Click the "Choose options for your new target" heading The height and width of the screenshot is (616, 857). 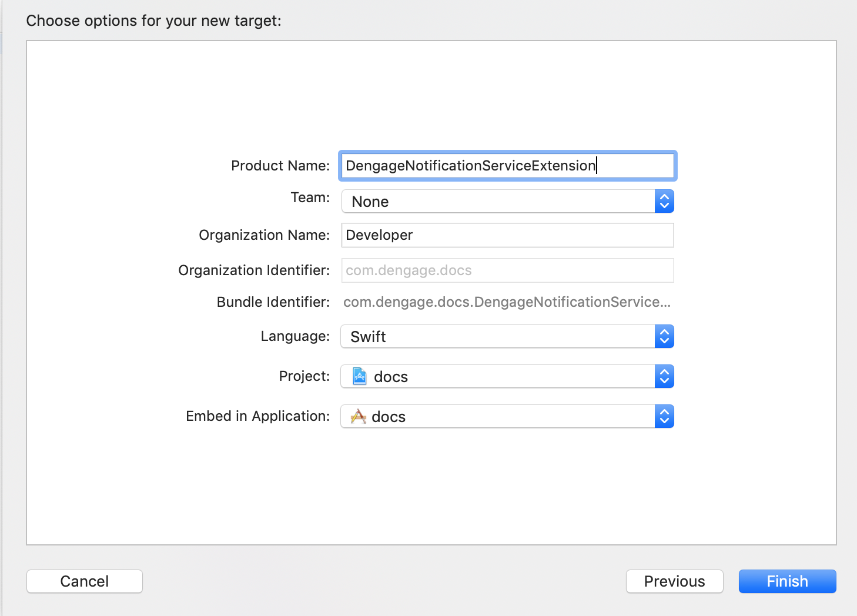point(154,21)
